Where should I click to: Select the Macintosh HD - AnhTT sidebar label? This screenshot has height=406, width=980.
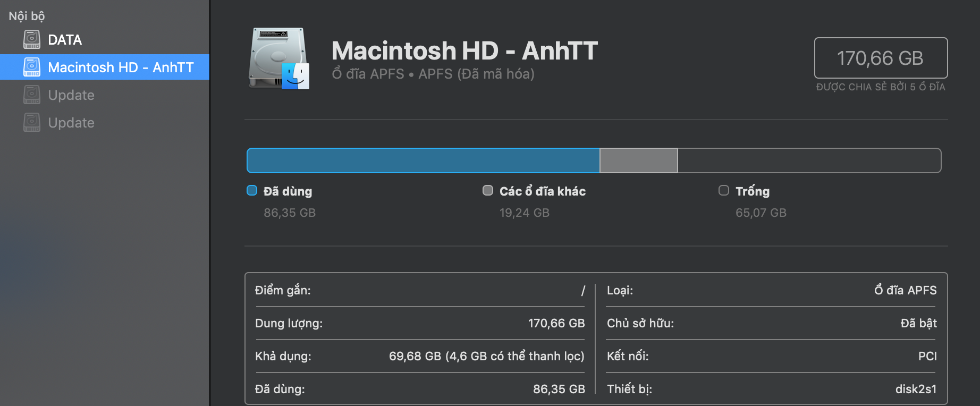pos(121,67)
